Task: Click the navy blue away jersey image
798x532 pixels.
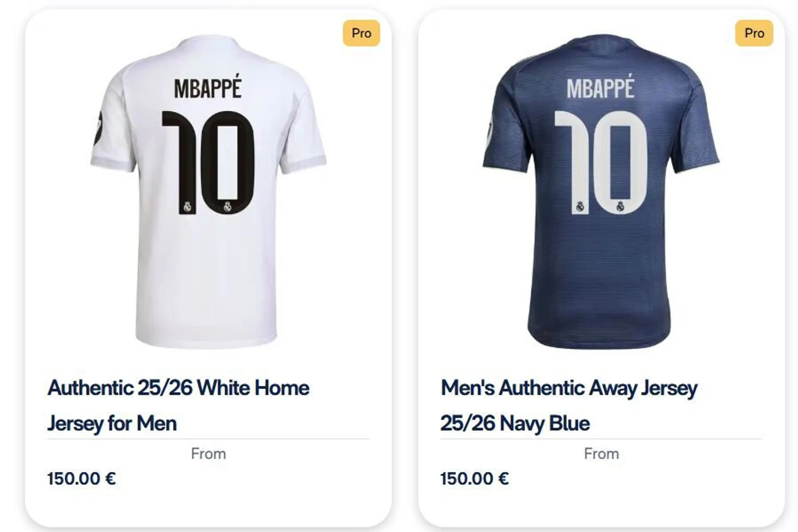Action: [x=600, y=273]
